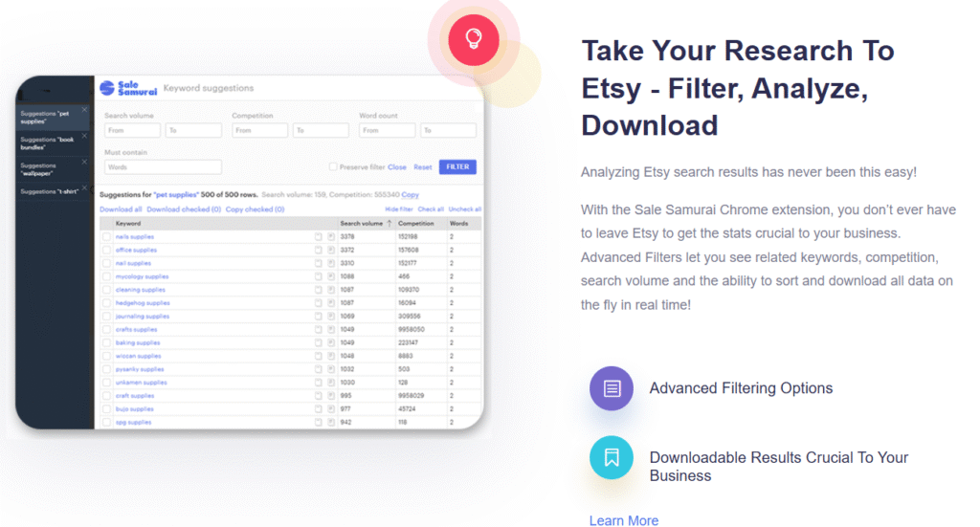
Task: Click the page icon in unkamen supplies row
Action: (x=330, y=383)
